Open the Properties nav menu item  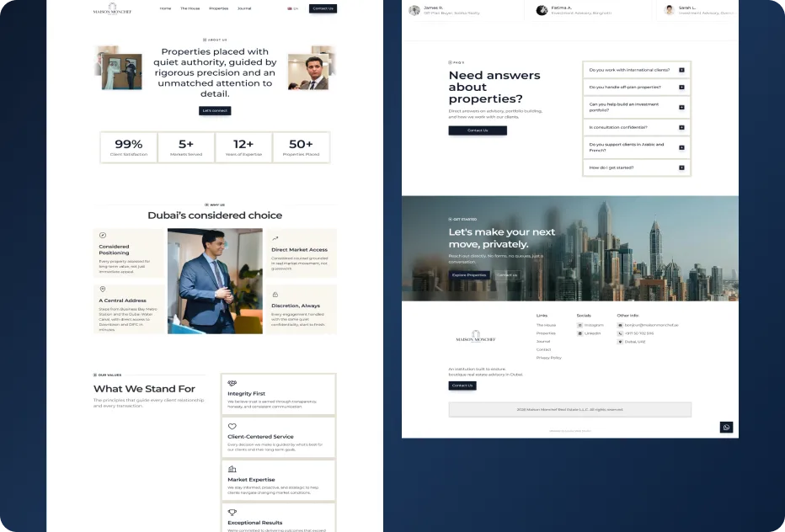tap(218, 8)
